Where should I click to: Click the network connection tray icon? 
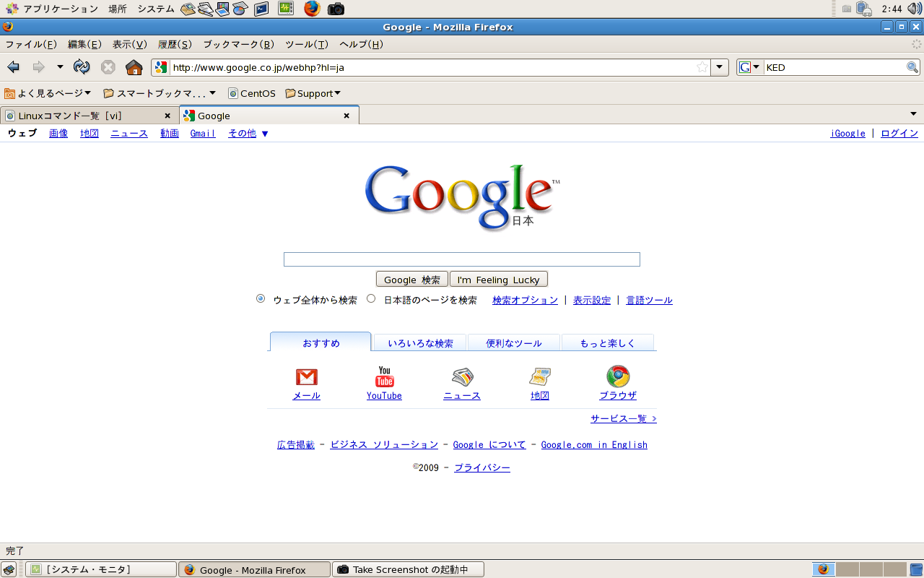pyautogui.click(x=864, y=9)
